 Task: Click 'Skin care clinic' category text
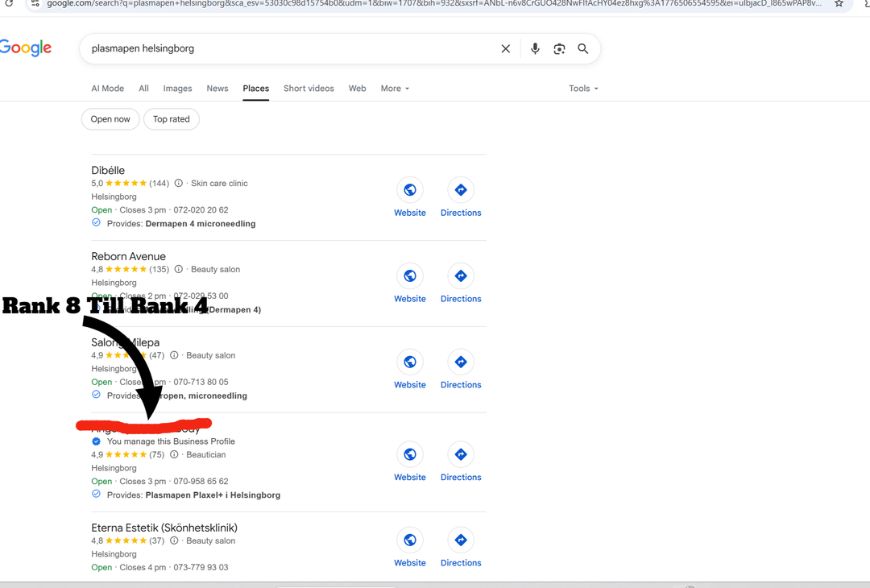click(219, 183)
